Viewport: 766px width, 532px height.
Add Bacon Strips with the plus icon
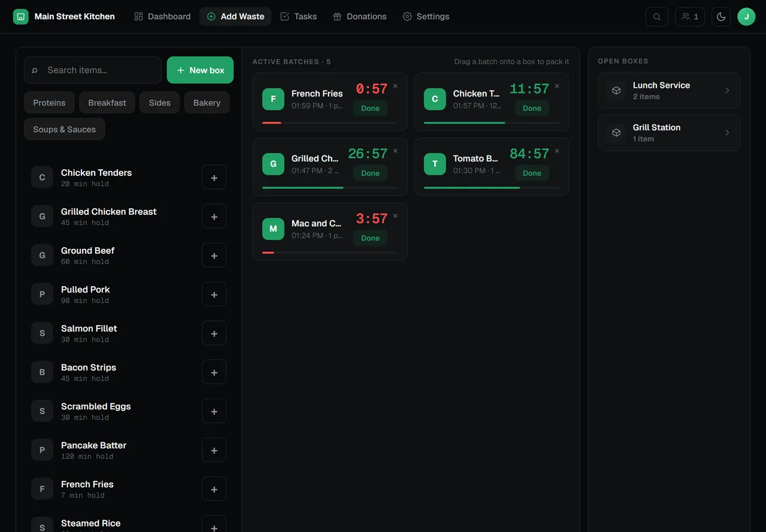tap(214, 372)
